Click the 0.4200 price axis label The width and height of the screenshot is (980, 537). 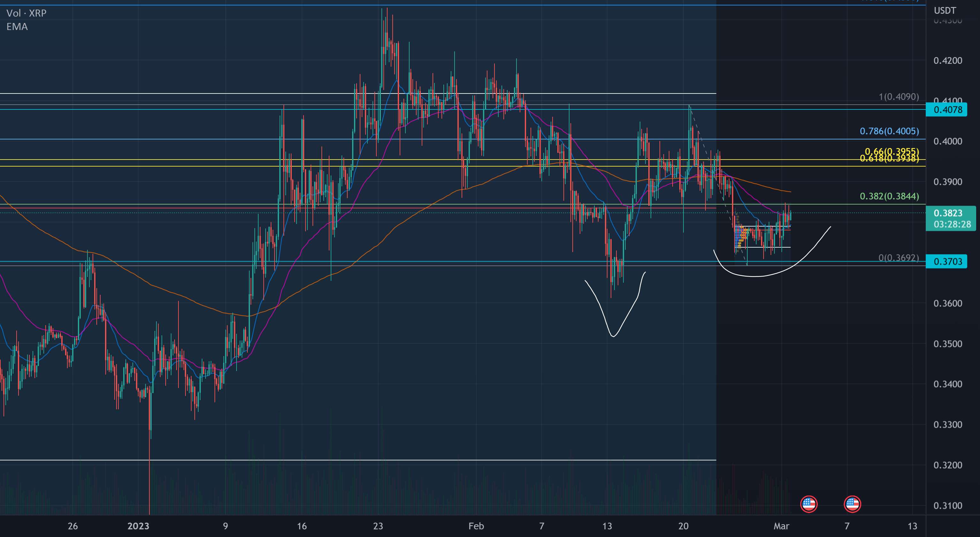tap(948, 61)
